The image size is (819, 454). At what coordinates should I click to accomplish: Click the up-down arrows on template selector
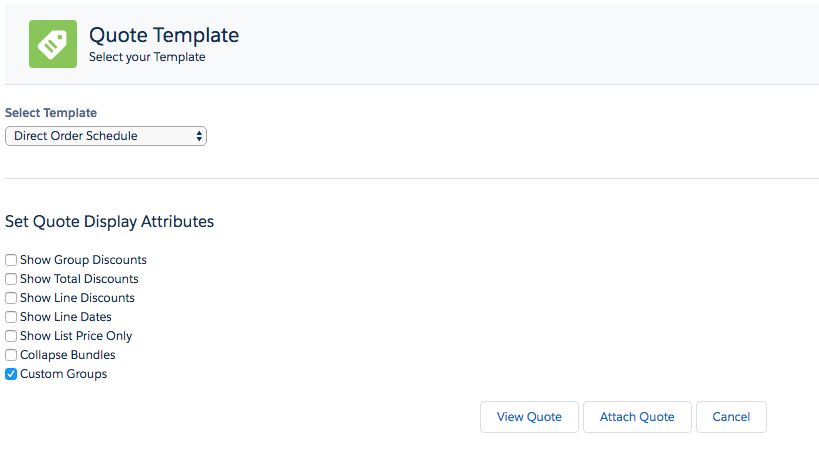(199, 136)
